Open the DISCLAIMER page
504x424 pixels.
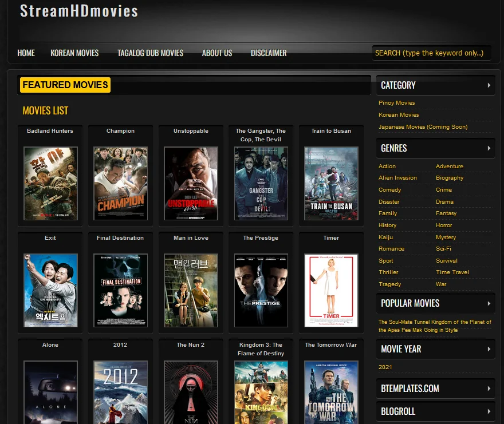click(x=269, y=53)
